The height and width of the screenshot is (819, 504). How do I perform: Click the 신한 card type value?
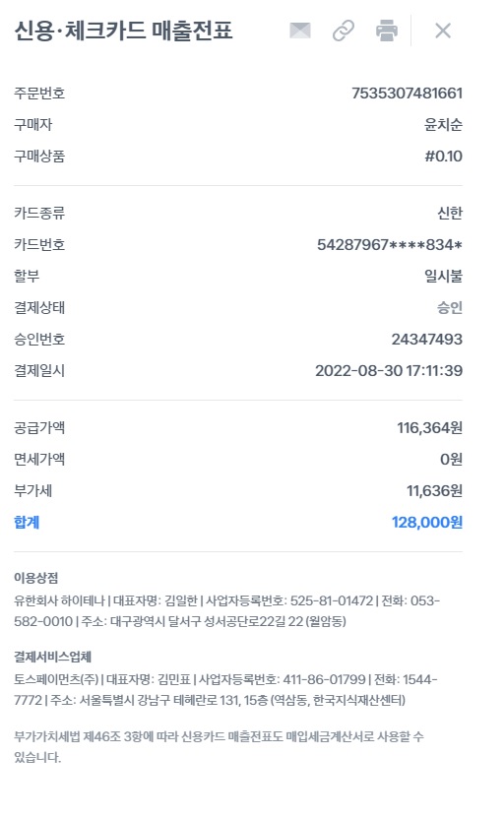click(x=450, y=213)
